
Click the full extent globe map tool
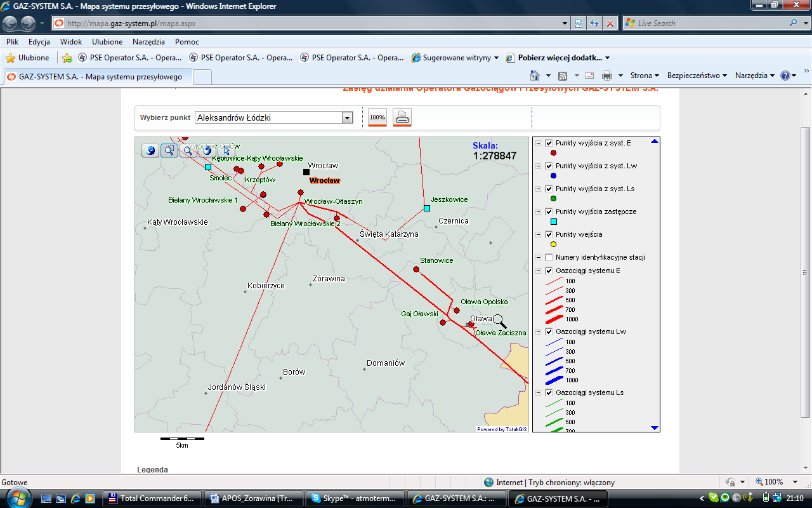coord(150,150)
